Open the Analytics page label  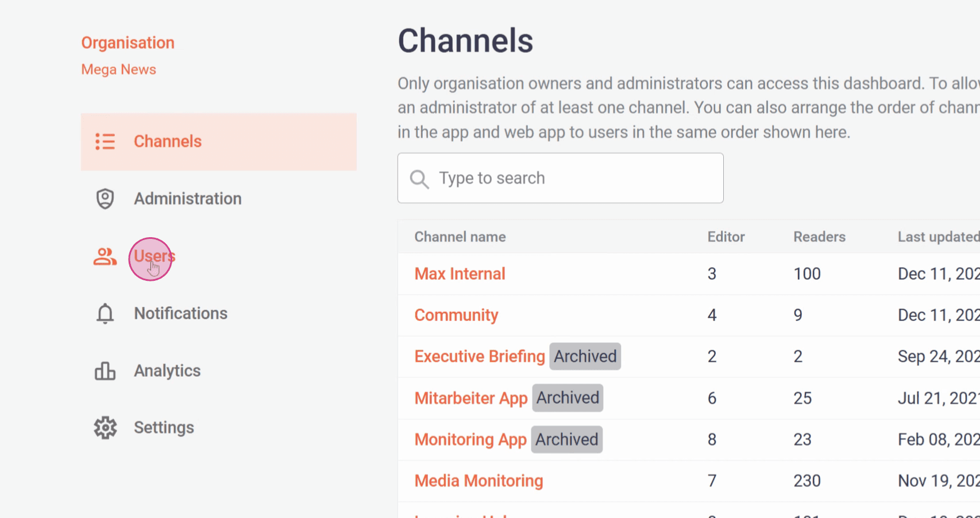167,371
